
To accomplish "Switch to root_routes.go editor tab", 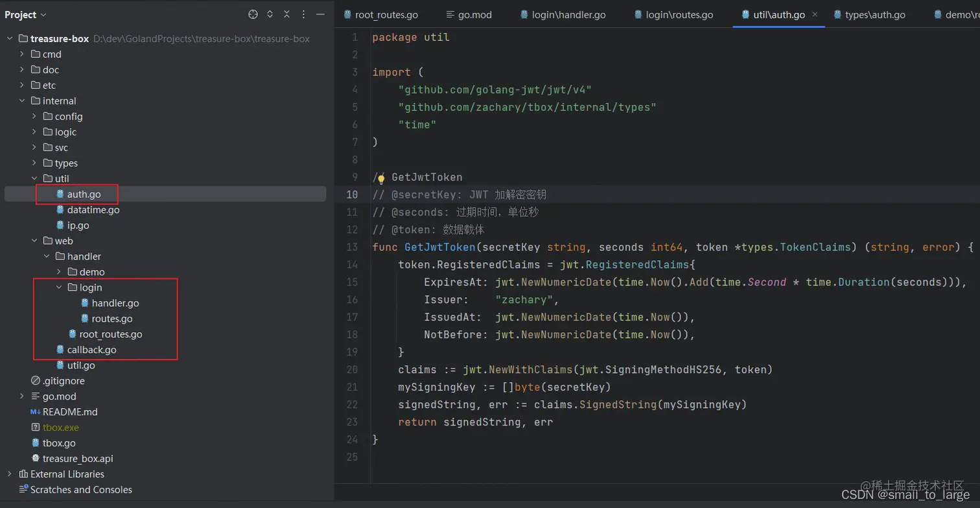I will coord(380,14).
